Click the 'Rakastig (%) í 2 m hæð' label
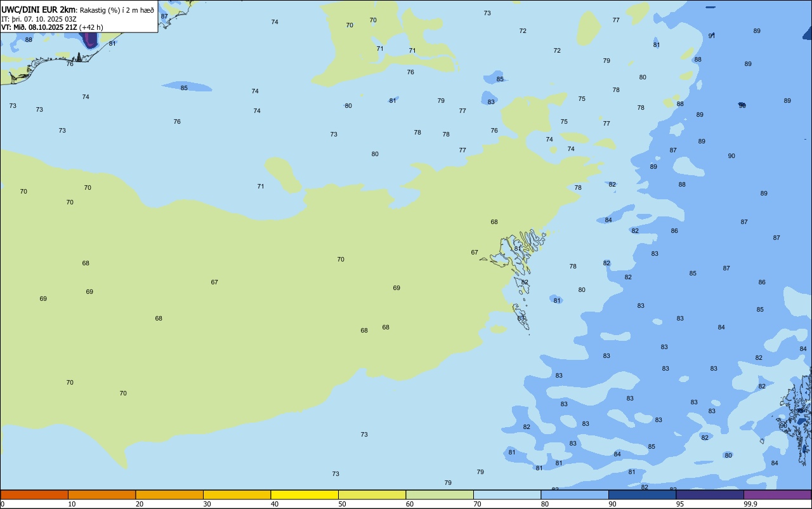 pos(117,10)
